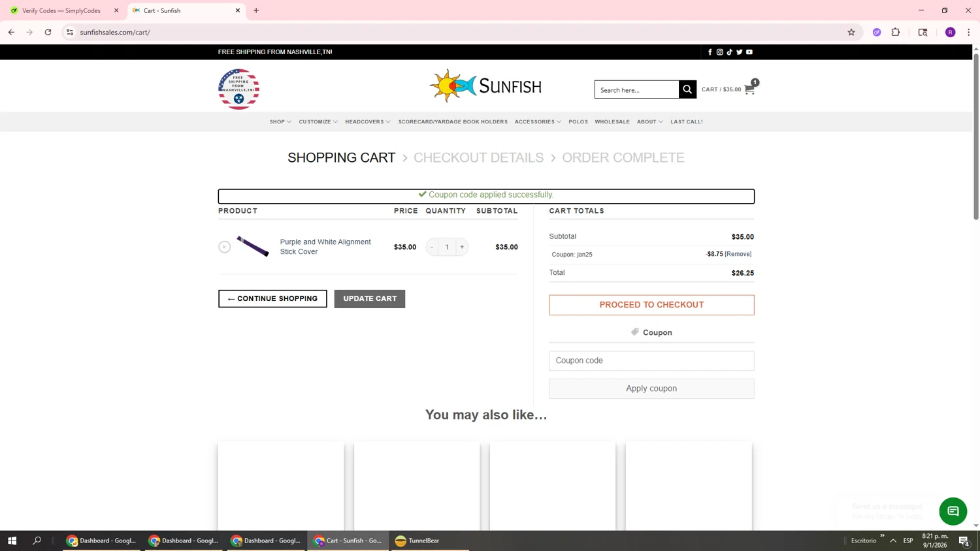Click the quantity field
This screenshot has height=551, width=980.
pyautogui.click(x=447, y=247)
